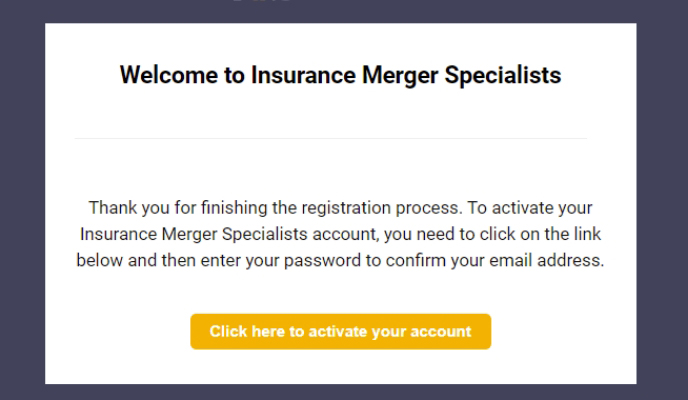Click the empty white space beneath the yellow button
The height and width of the screenshot is (400, 688).
pyautogui.click(x=340, y=367)
